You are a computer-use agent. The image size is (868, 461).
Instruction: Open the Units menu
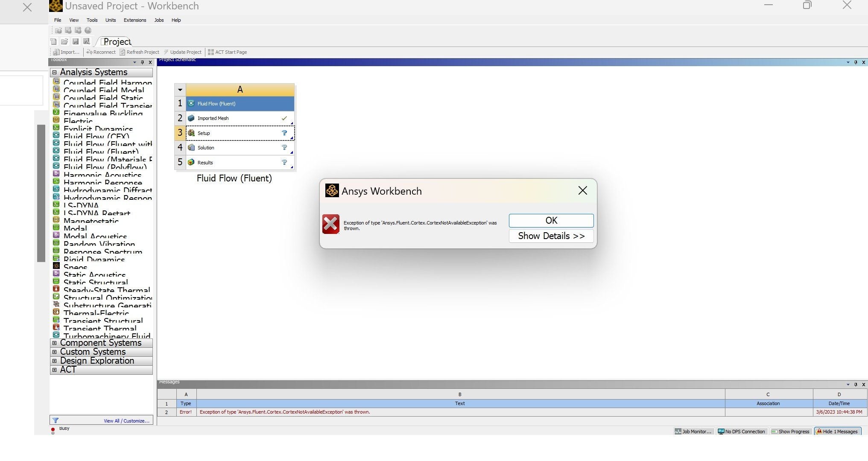[111, 20]
